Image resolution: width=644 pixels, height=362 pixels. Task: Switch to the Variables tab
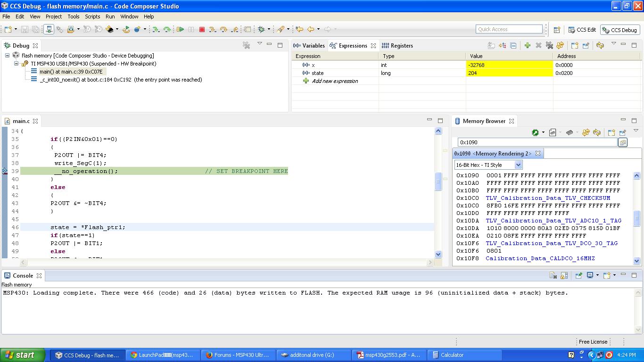coord(309,46)
